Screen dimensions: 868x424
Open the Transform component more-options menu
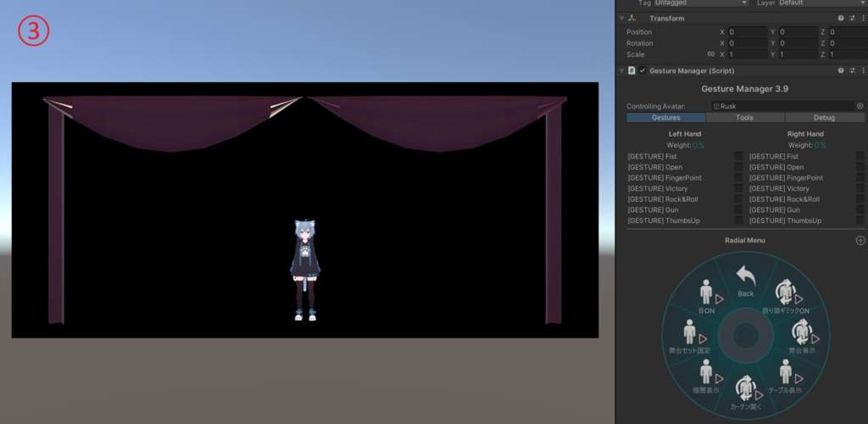863,19
